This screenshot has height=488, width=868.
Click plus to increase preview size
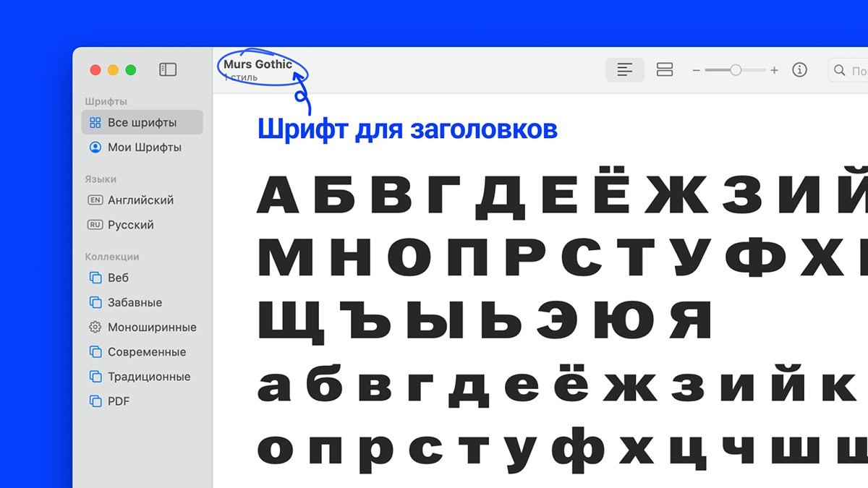tap(773, 69)
